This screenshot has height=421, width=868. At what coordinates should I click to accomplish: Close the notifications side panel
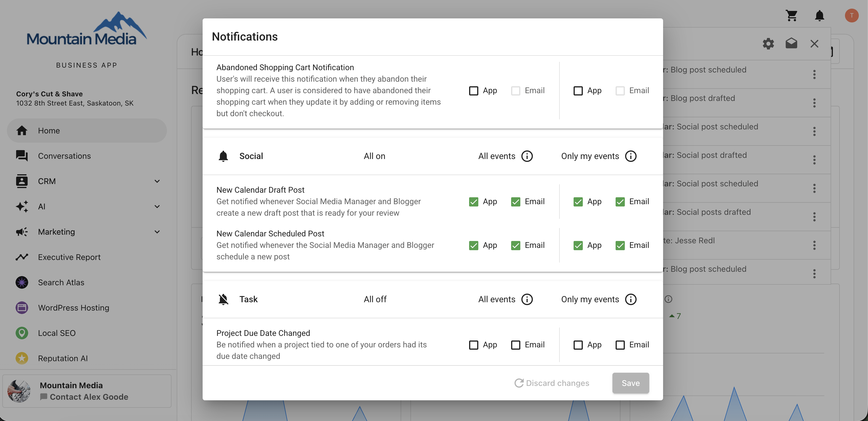tap(814, 43)
